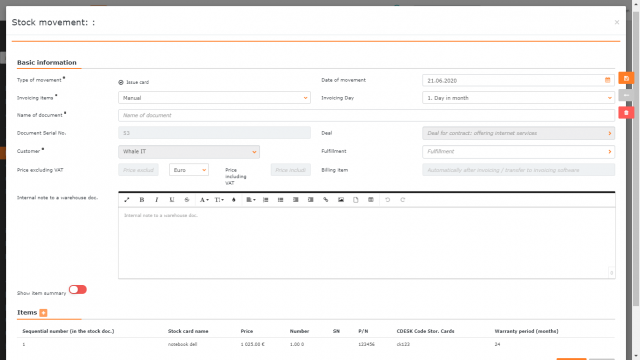The image size is (640, 360).
Task: Click the 123456 part number cell
Action: pyautogui.click(x=366, y=344)
